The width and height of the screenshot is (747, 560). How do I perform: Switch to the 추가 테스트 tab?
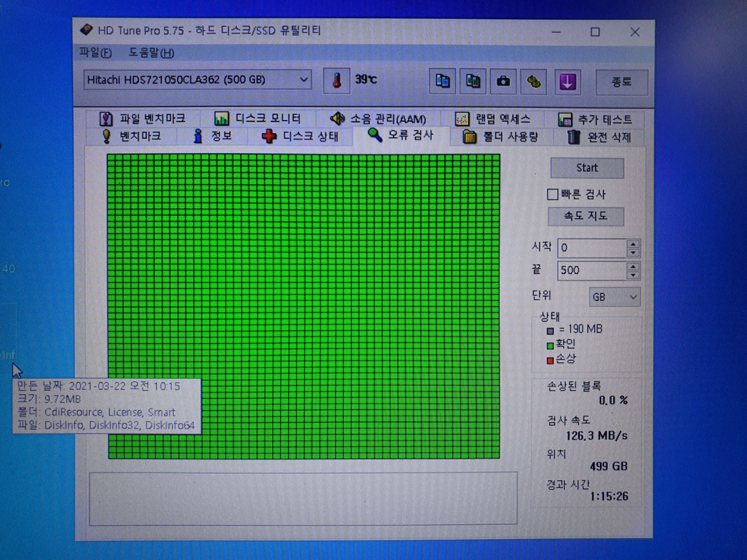pos(595,120)
